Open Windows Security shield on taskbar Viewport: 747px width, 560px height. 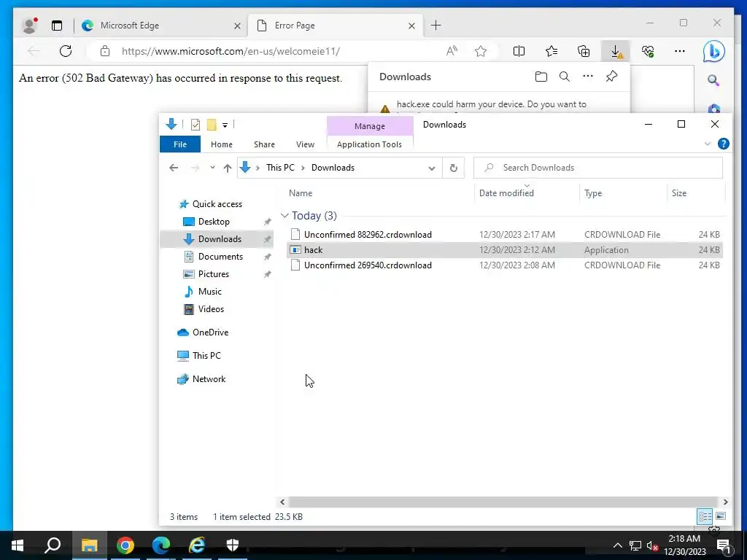(x=233, y=545)
